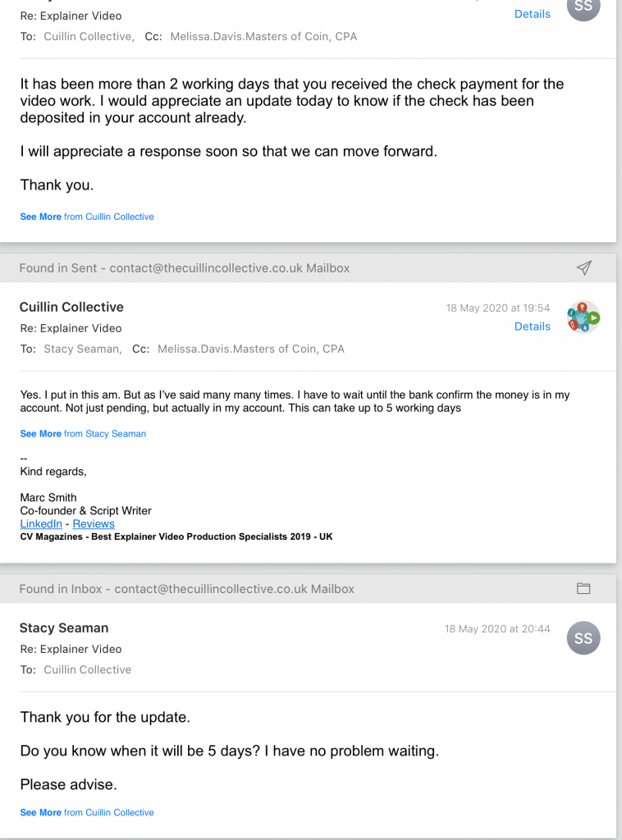Click the inbox folder icon
The width and height of the screenshot is (622, 840).
tap(583, 588)
